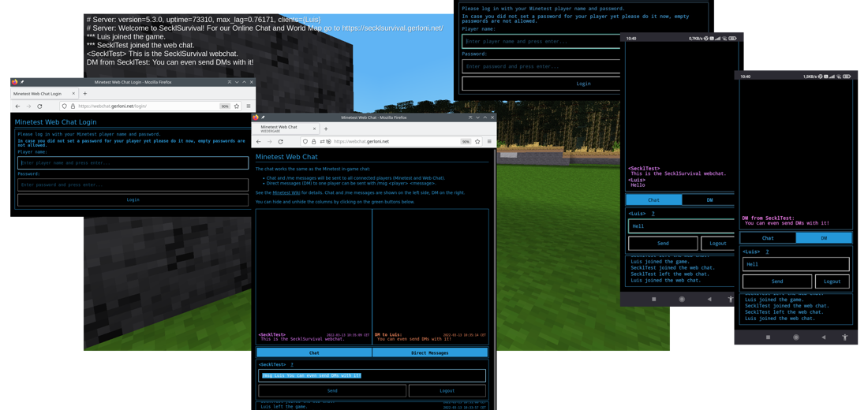Open Firefox menu in Minetest Web Chat window

tap(488, 142)
